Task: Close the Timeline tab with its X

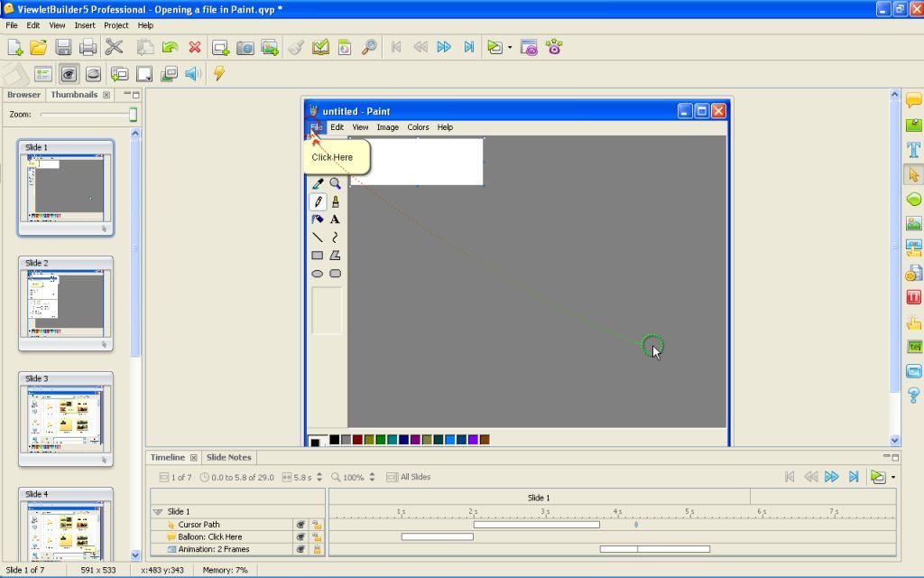Action: pos(193,458)
